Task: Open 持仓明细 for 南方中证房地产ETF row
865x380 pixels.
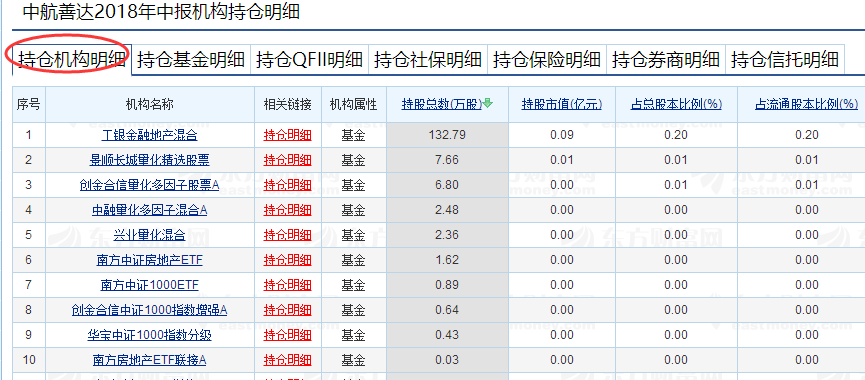Action: tap(288, 260)
